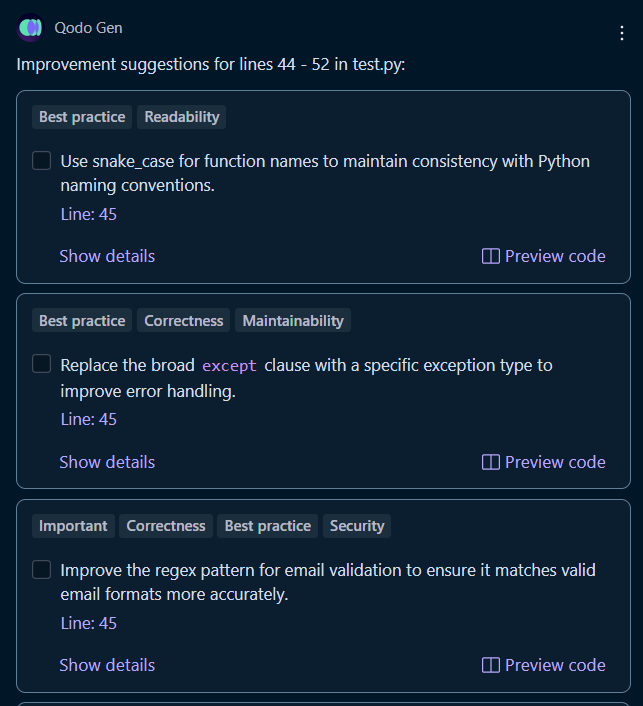Screen dimensions: 643x706
Task: Check the regex email validation suggestion
Action: tap(41, 570)
